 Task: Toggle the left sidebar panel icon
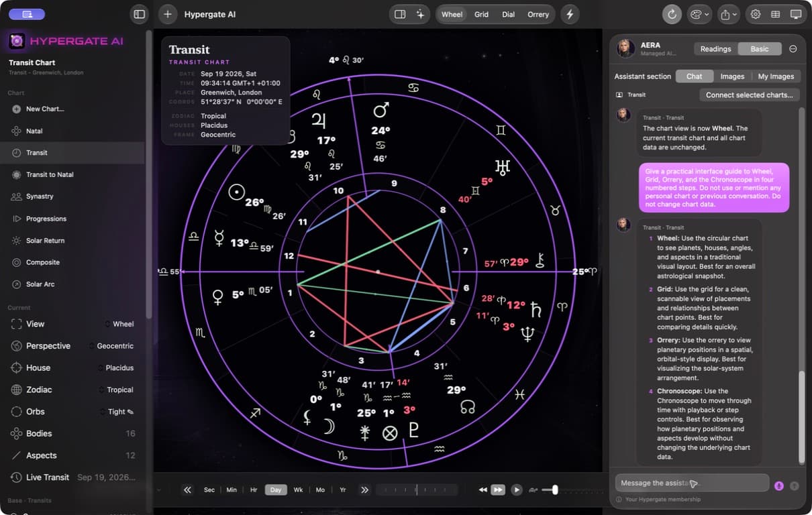(x=139, y=14)
